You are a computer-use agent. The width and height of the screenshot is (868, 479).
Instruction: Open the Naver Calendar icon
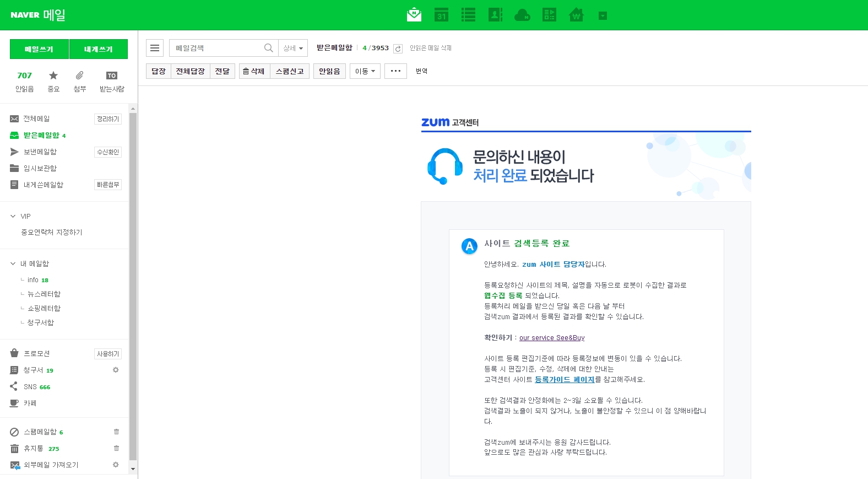pyautogui.click(x=441, y=15)
